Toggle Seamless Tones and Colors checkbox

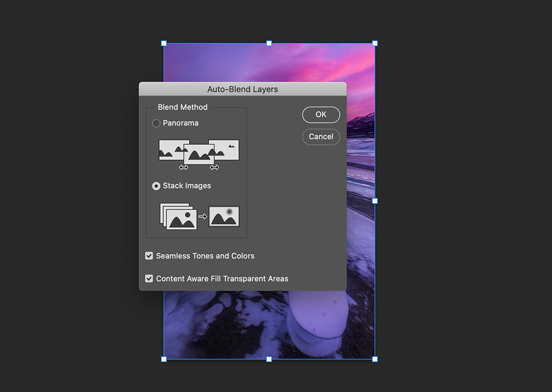[x=149, y=256]
